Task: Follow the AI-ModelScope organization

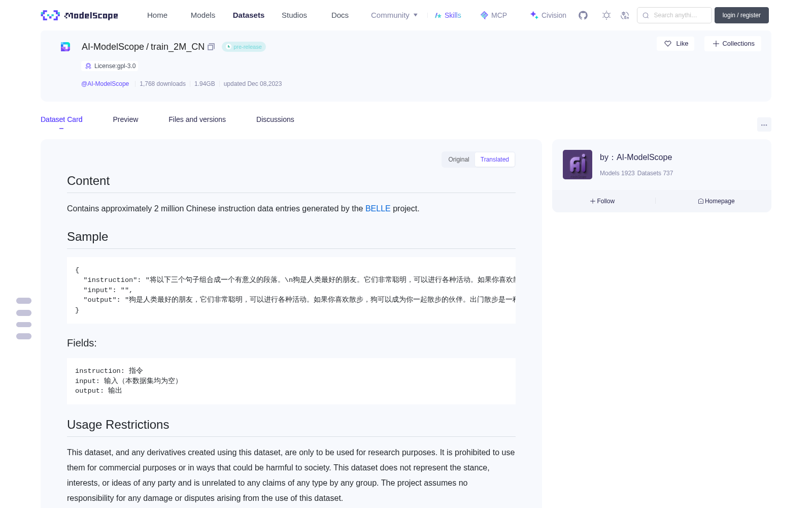Action: coord(602,201)
